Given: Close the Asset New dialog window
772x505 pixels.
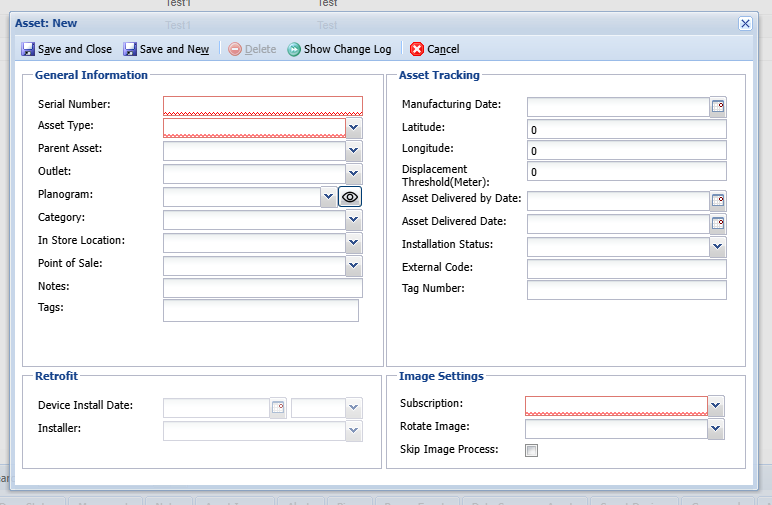Looking at the screenshot, I should 745,23.
